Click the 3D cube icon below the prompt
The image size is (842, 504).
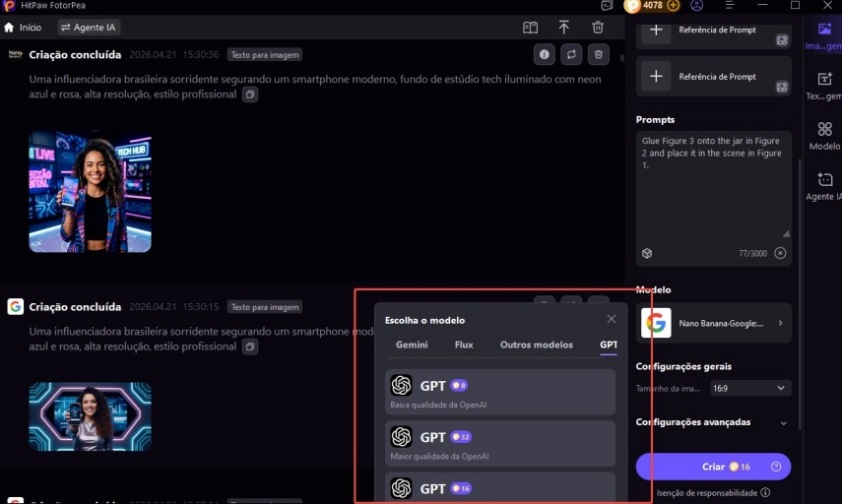click(647, 253)
